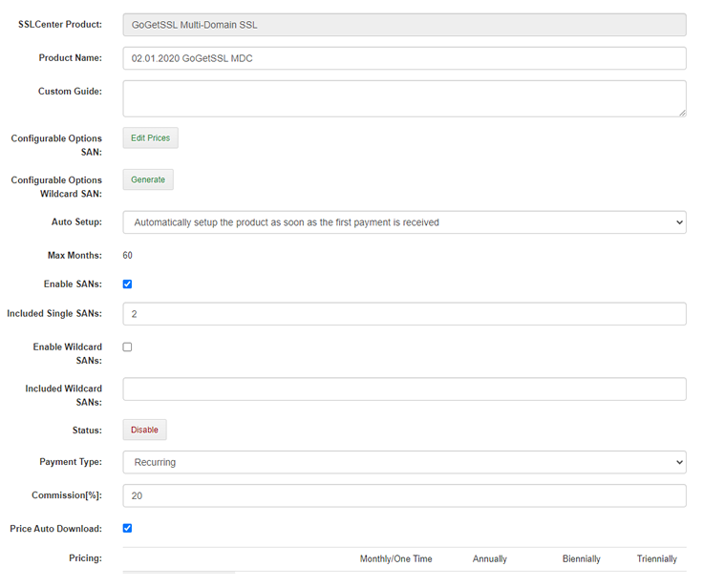
Task: Open the Payment Type dropdown
Action: pyautogui.click(x=404, y=462)
